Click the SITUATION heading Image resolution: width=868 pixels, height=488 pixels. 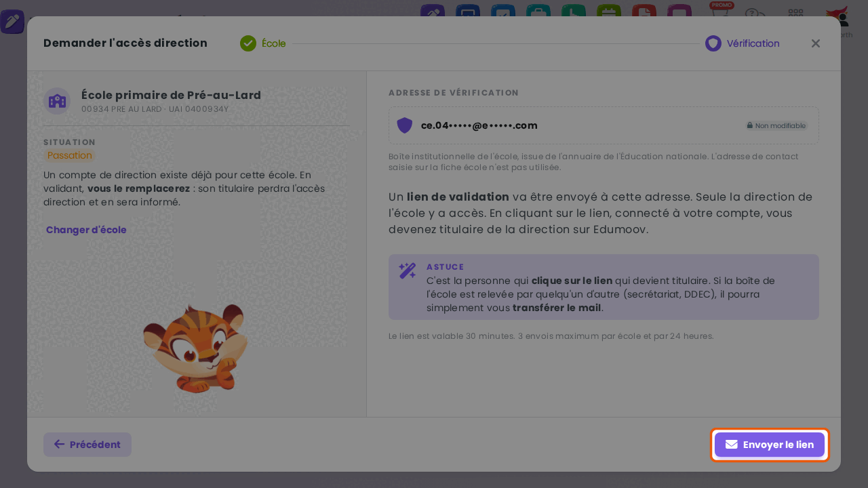tap(69, 142)
